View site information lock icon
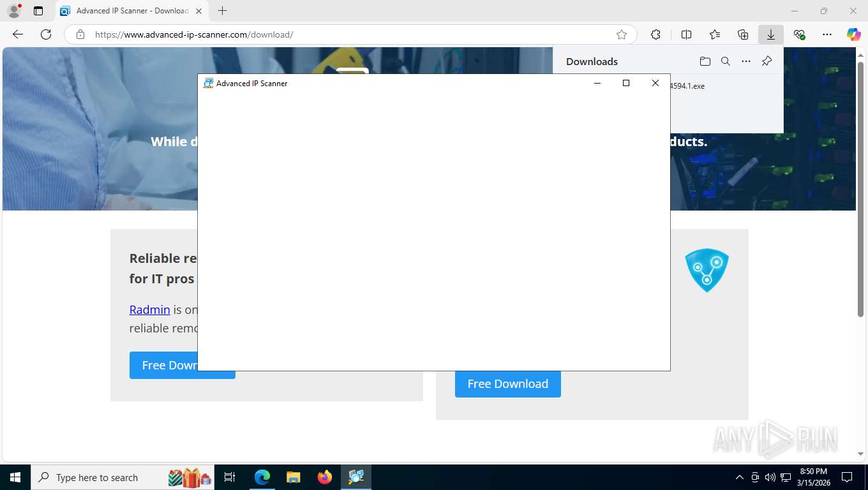This screenshot has height=490, width=868. click(x=80, y=34)
